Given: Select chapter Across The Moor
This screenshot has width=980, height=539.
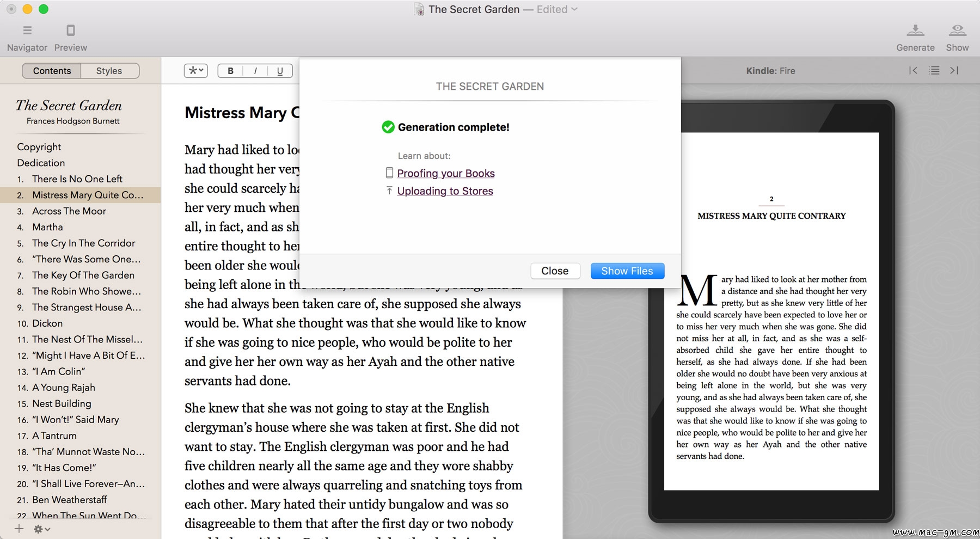Looking at the screenshot, I should pyautogui.click(x=80, y=211).
